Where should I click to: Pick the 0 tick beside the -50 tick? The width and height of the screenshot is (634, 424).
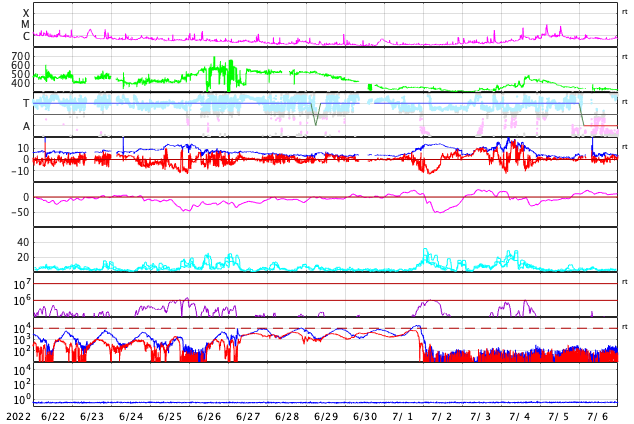[x=26, y=197]
